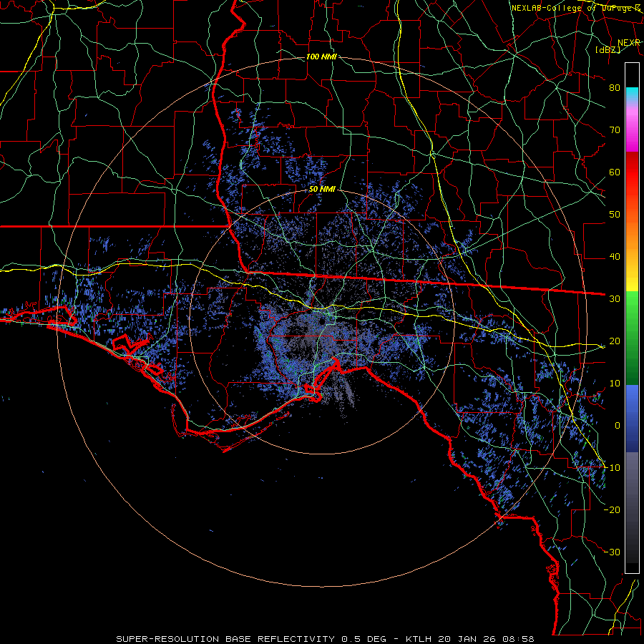The image size is (644, 644).
Task: Select the 50 value on reflectivity scale
Action: pyautogui.click(x=615, y=215)
